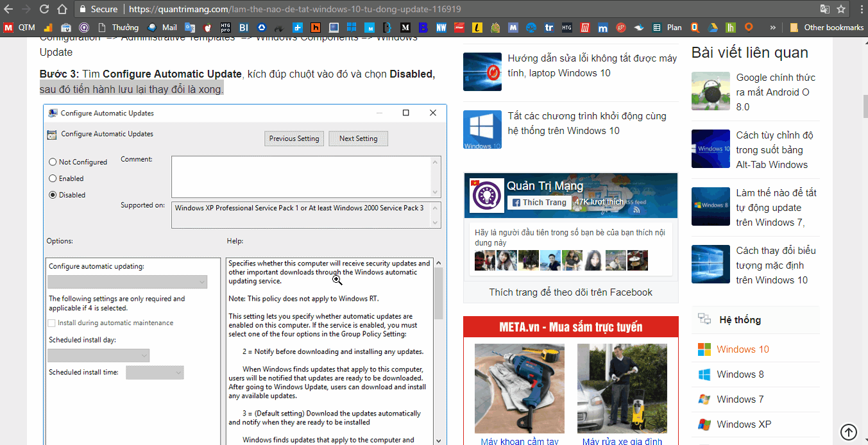Viewport: 868px width, 445px height.
Task: Select the Enabled radio button
Action: [x=54, y=178]
